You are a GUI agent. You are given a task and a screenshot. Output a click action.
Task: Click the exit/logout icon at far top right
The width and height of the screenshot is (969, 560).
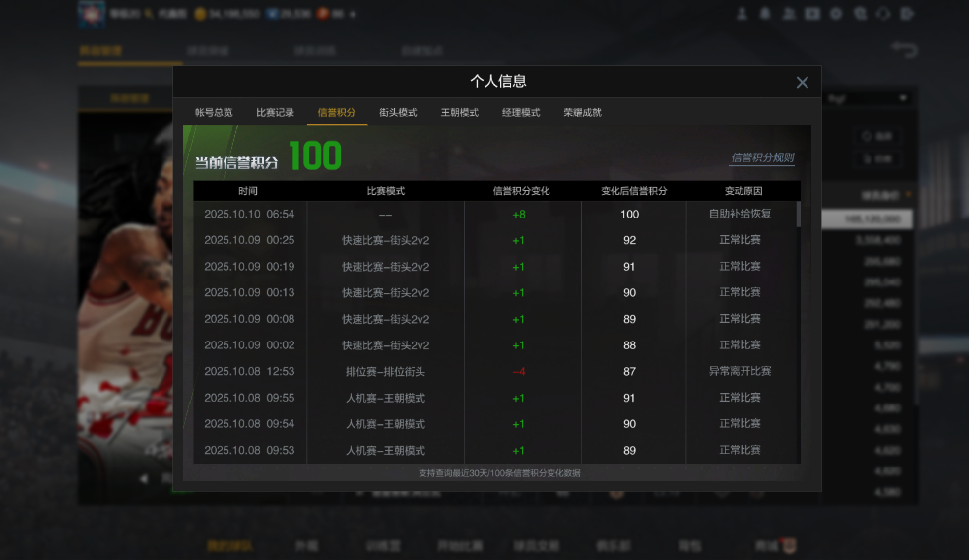[907, 14]
